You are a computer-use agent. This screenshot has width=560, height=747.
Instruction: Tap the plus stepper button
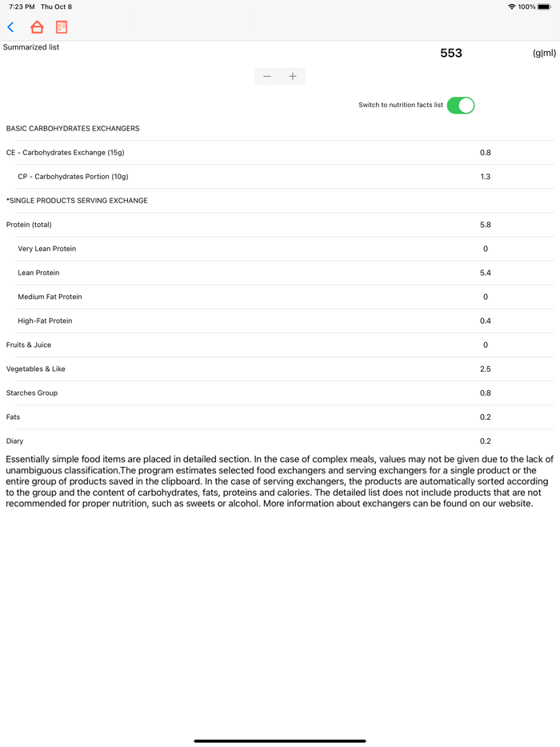click(x=293, y=76)
